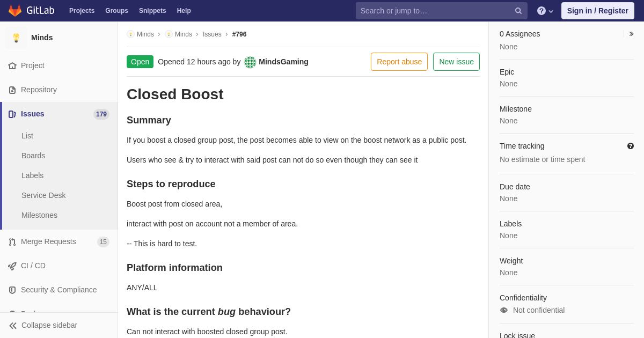
Task: Open the Merge Requests sidebar label
Action: 48,241
